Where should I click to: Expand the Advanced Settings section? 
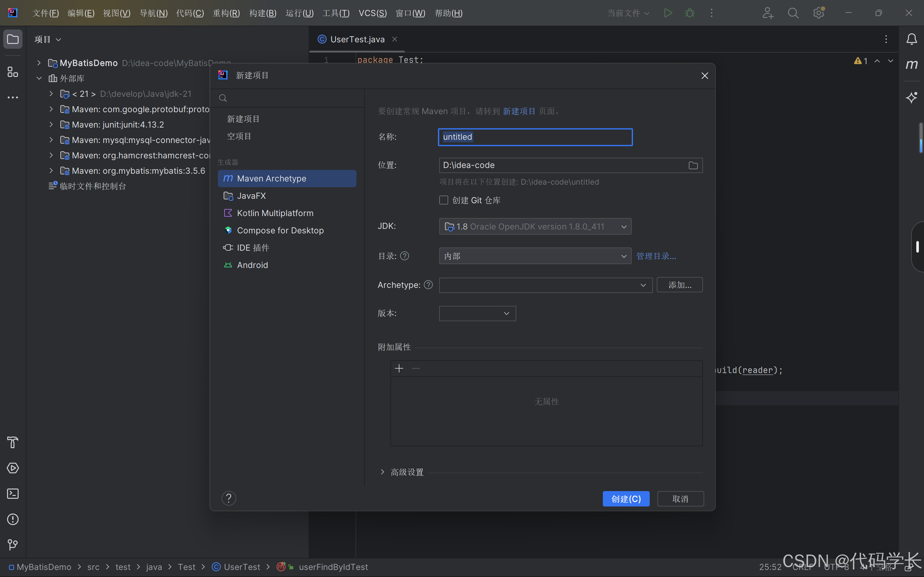382,472
